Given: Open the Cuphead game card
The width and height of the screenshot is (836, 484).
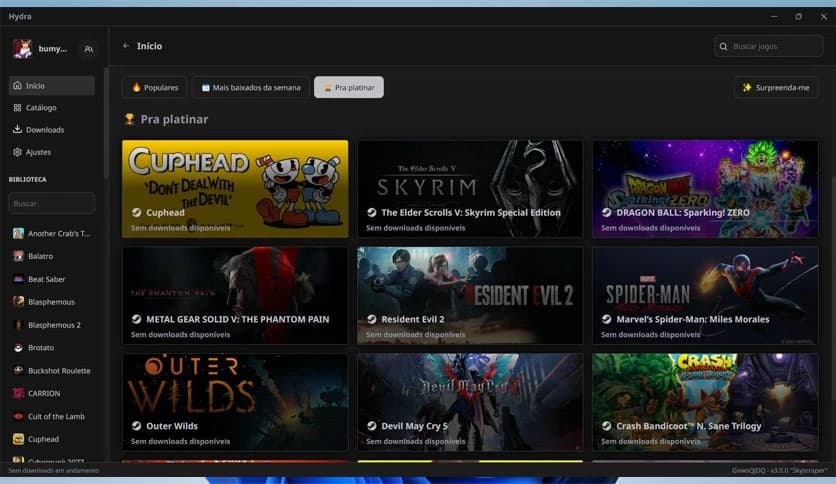Looking at the screenshot, I should pos(235,189).
